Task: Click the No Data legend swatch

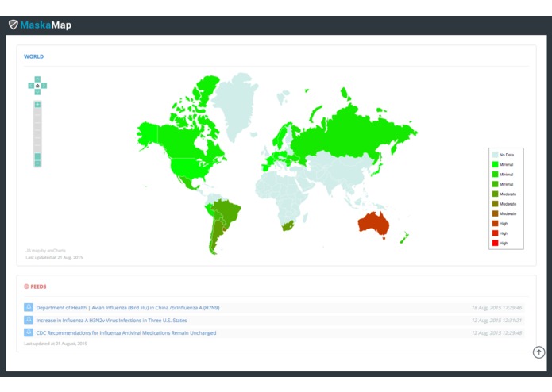Action: 495,155
